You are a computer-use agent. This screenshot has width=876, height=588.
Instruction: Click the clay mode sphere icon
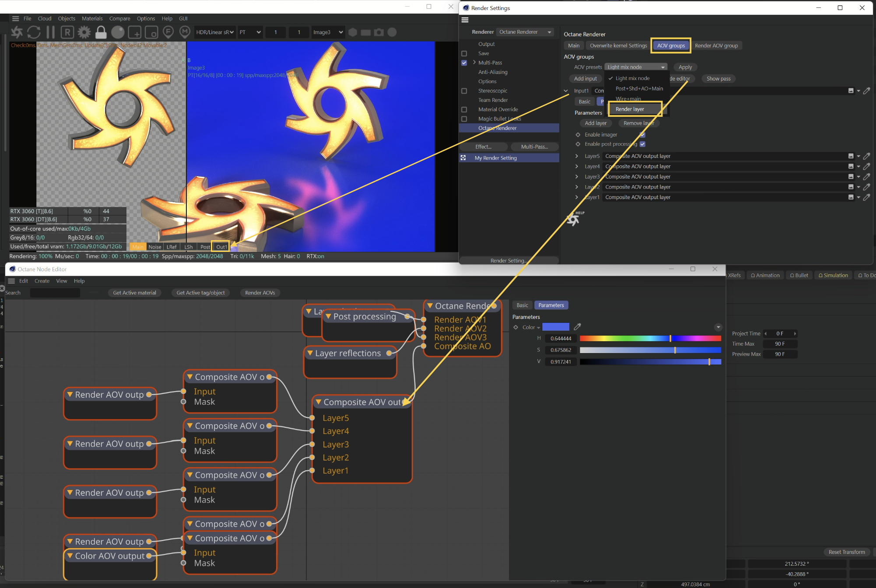click(118, 32)
